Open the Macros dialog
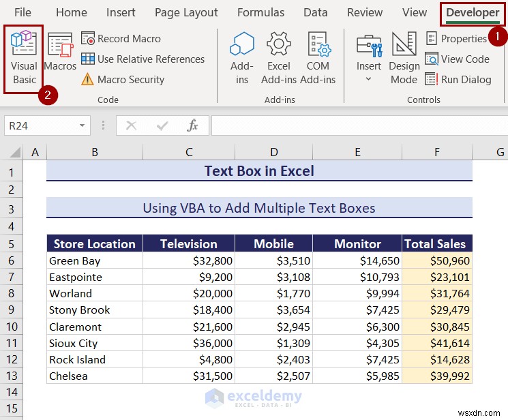Viewport: 508px width, 420px height. click(60, 52)
